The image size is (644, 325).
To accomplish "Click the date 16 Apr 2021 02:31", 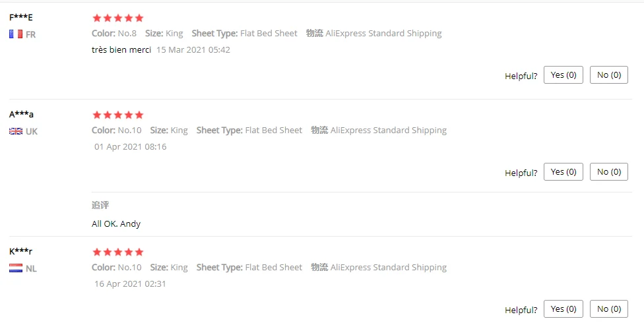I will pyautogui.click(x=130, y=284).
